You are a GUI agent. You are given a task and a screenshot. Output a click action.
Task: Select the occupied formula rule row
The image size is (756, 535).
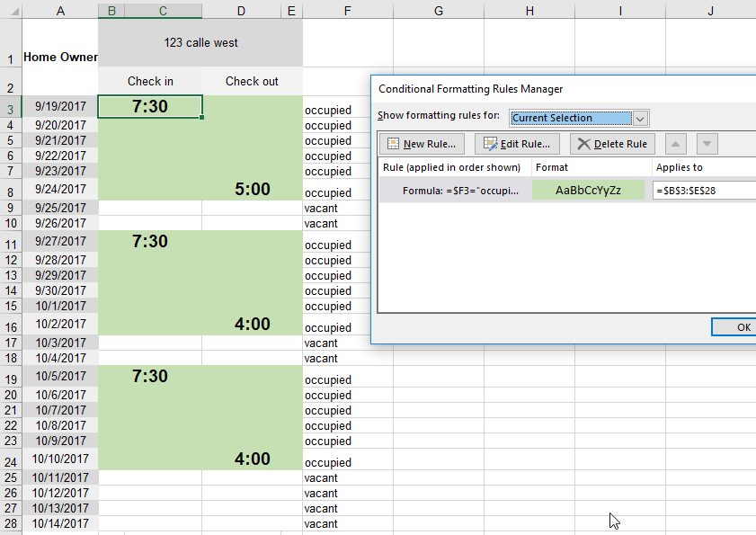pyautogui.click(x=567, y=190)
